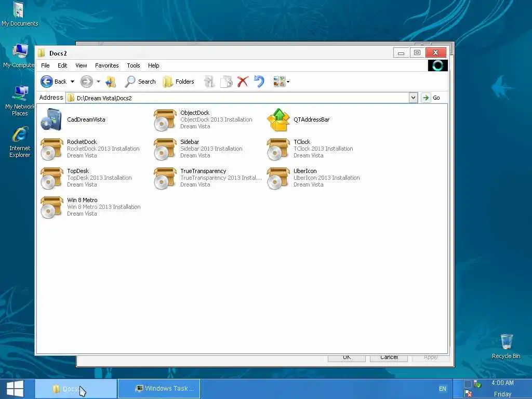The height and width of the screenshot is (399, 532).
Task: Select the TopDesk installer icon
Action: (x=51, y=178)
